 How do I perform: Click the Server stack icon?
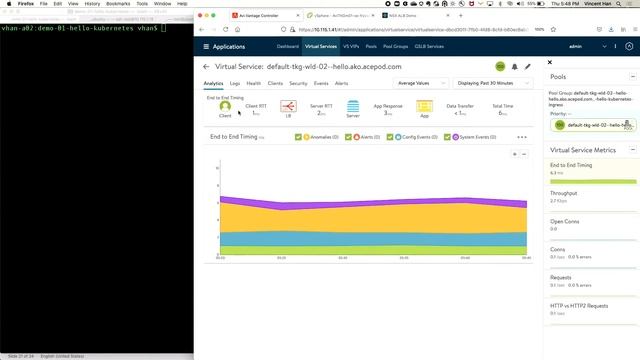pos(353,106)
